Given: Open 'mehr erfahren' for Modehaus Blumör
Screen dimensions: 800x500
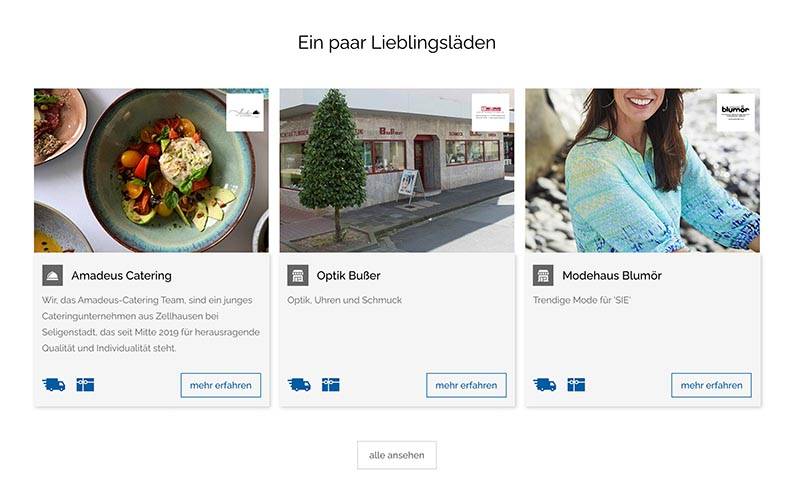Looking at the screenshot, I should point(711,385).
